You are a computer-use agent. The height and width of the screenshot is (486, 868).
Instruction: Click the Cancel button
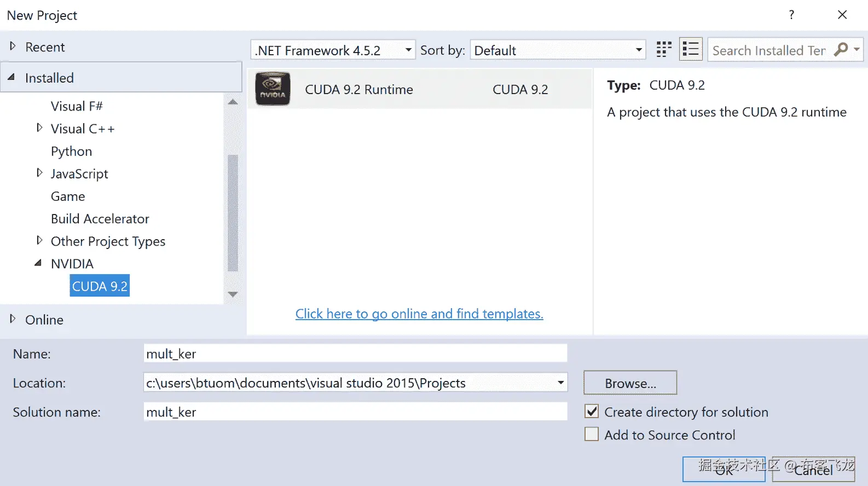pyautogui.click(x=813, y=470)
